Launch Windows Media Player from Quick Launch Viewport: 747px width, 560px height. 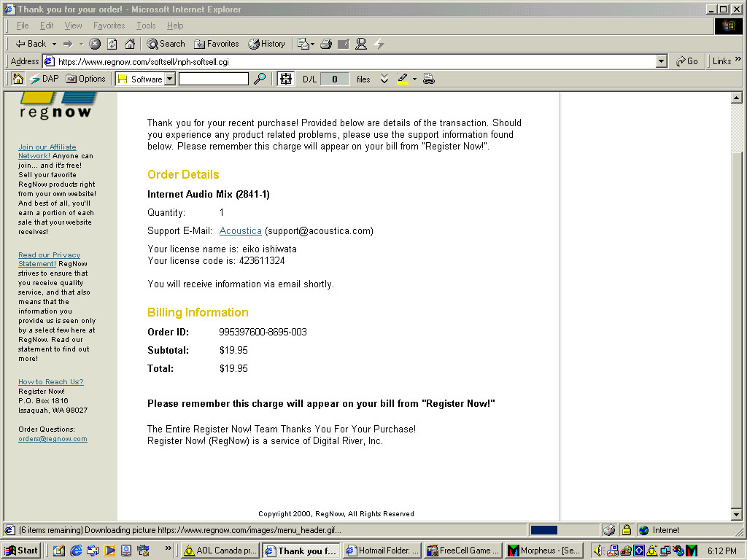109,551
